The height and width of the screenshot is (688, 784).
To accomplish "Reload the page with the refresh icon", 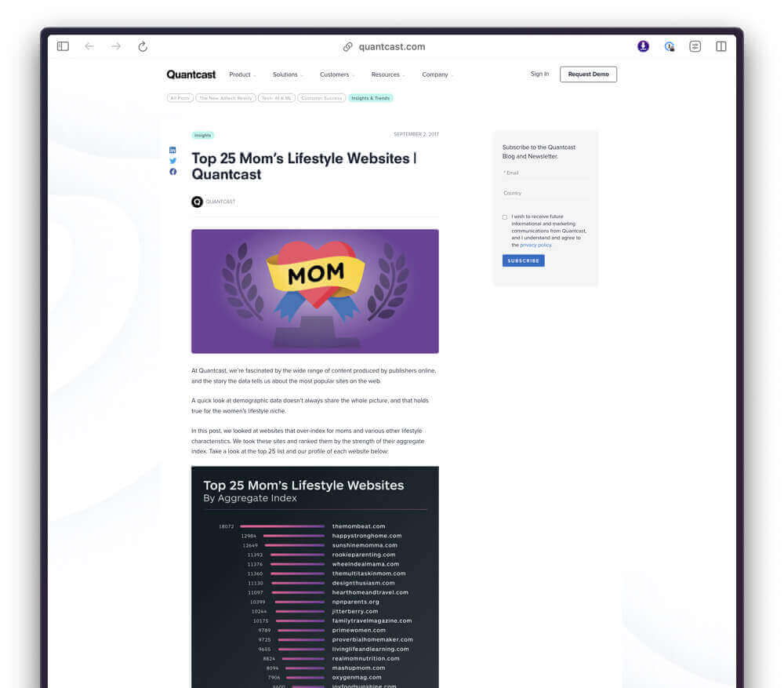I will (x=143, y=46).
